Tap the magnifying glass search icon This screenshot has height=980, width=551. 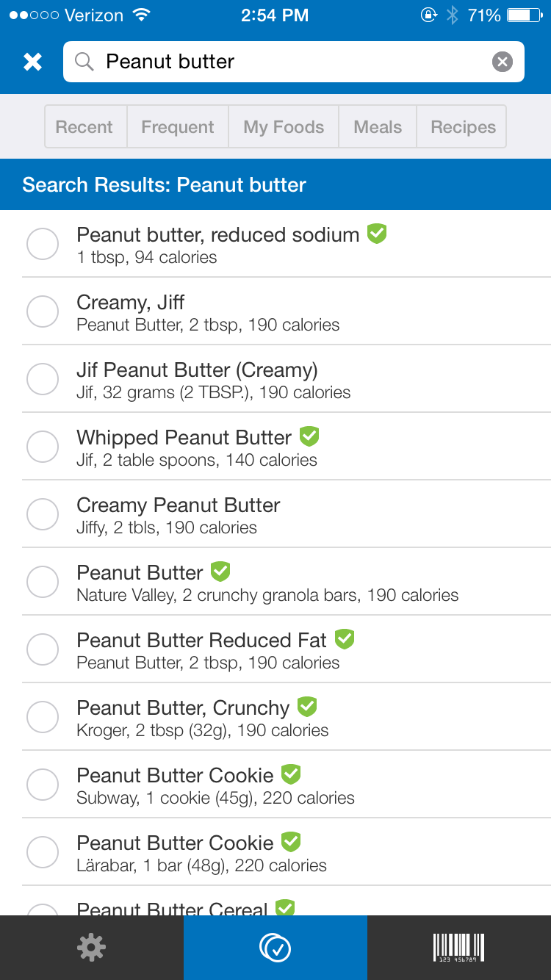pos(84,62)
